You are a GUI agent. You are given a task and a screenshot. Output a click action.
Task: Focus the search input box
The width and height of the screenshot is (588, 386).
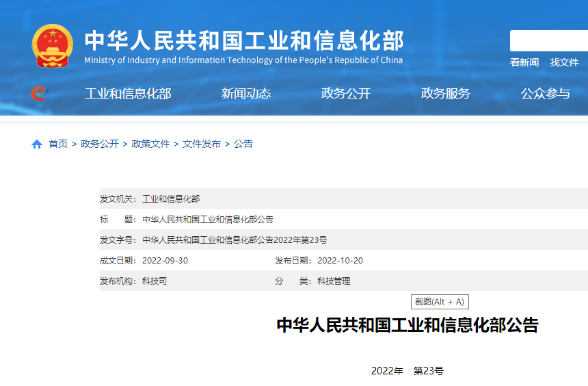(x=548, y=41)
